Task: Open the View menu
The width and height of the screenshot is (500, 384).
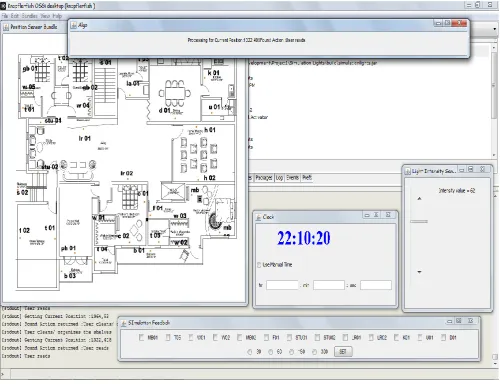Action: [x=45, y=16]
